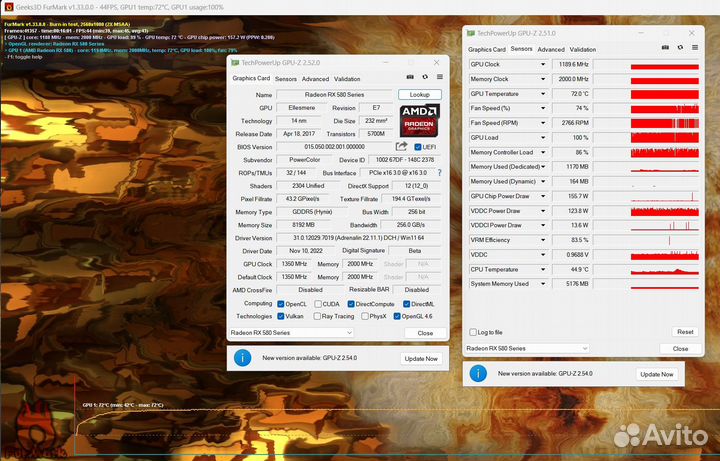
Task: Open the GPU Load sensor dropdown
Action: (x=543, y=138)
